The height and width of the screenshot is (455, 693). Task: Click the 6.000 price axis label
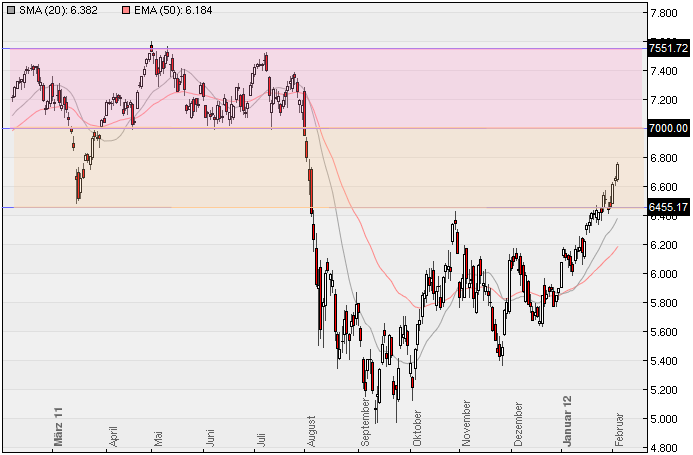tap(664, 274)
